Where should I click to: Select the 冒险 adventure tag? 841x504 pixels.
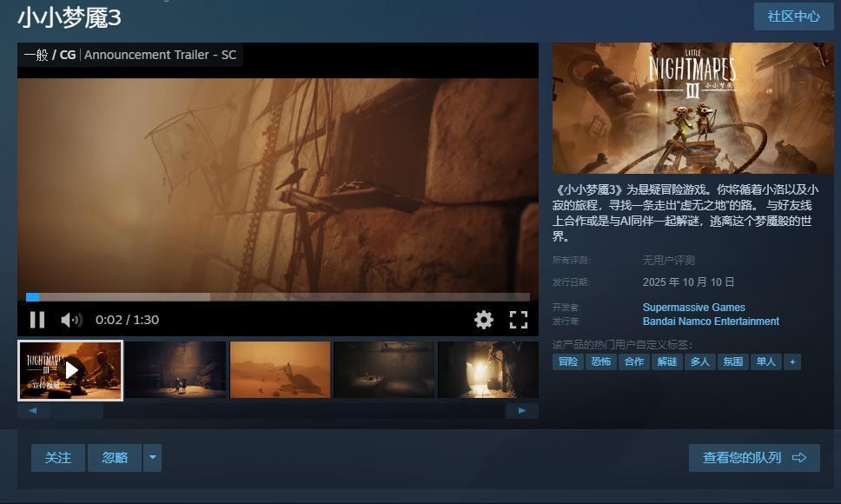point(568,361)
